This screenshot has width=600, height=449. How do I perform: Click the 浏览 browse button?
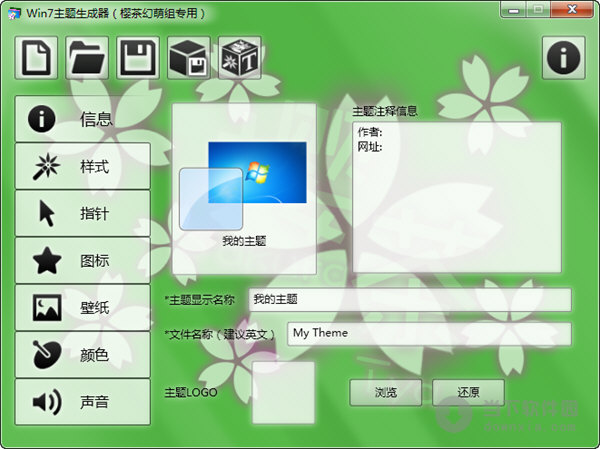(386, 392)
